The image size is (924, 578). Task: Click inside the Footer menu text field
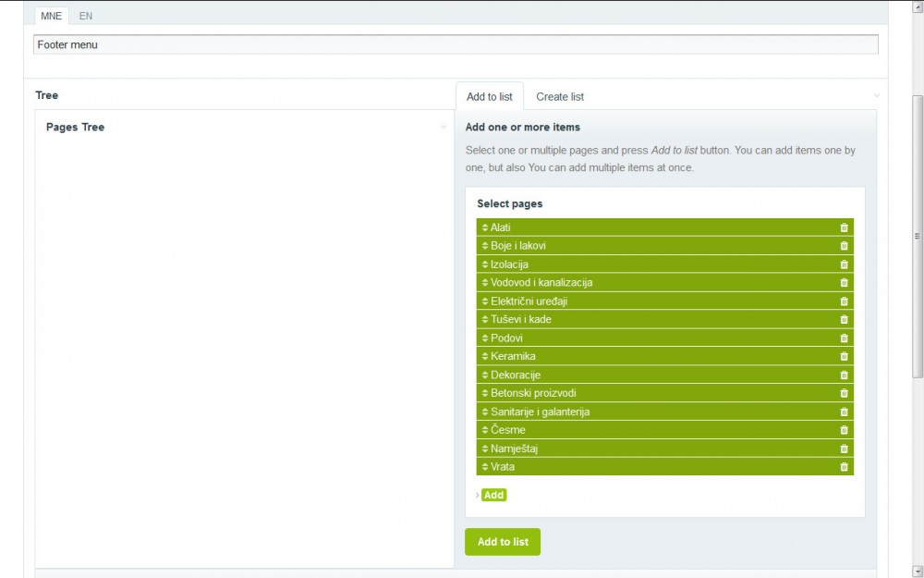tap(370, 43)
